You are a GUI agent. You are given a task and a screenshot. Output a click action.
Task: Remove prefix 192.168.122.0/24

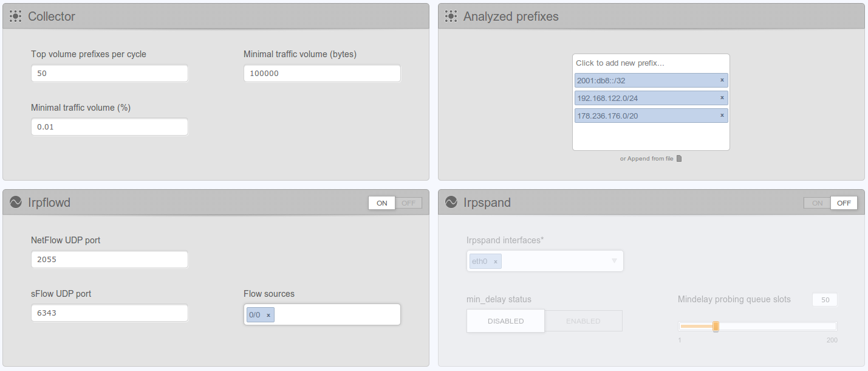pyautogui.click(x=722, y=98)
